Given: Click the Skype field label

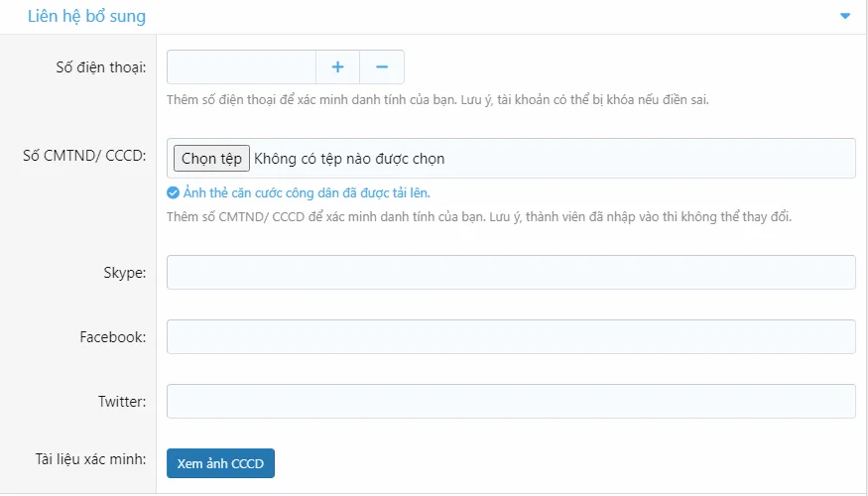Looking at the screenshot, I should point(124,273).
